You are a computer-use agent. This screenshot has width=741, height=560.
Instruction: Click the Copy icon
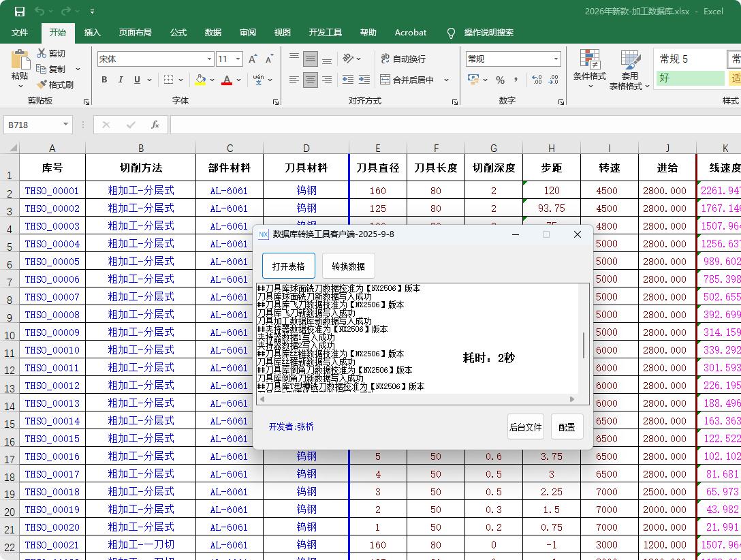coord(41,69)
